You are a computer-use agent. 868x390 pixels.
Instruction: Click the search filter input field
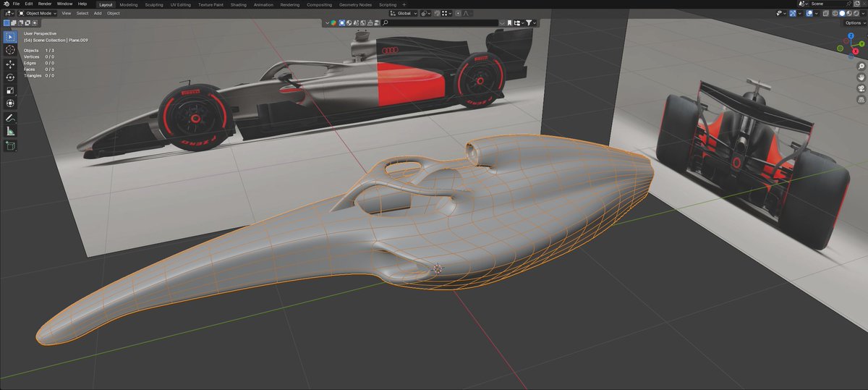[440, 22]
